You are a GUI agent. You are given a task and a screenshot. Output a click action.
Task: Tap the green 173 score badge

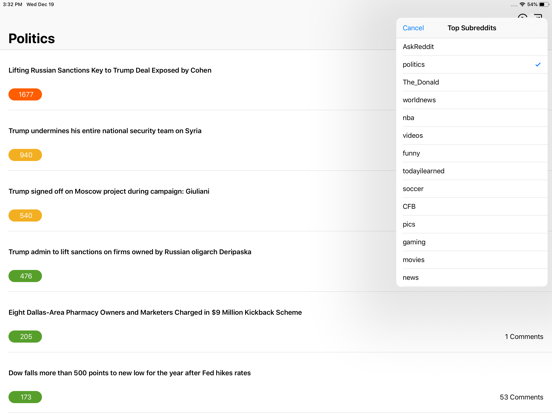(x=25, y=397)
